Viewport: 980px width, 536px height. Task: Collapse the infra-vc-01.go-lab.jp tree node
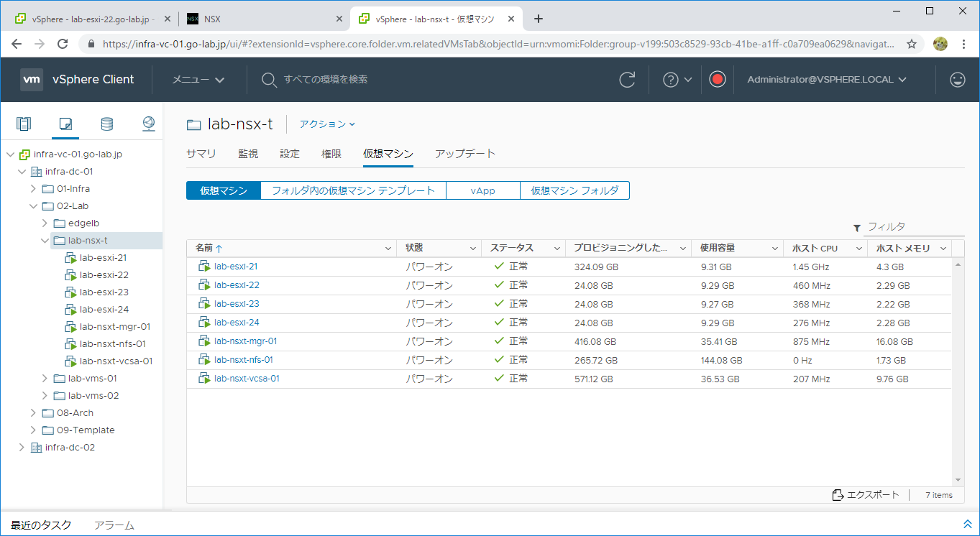[x=9, y=154]
